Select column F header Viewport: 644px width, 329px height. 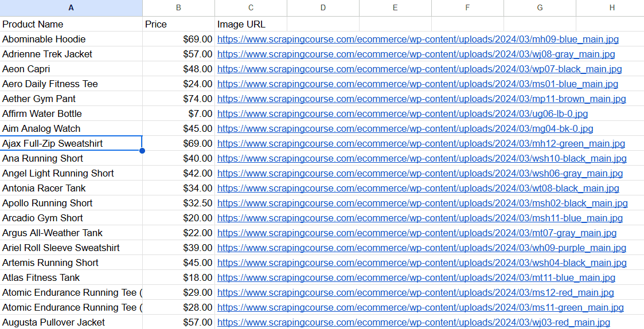pos(467,8)
